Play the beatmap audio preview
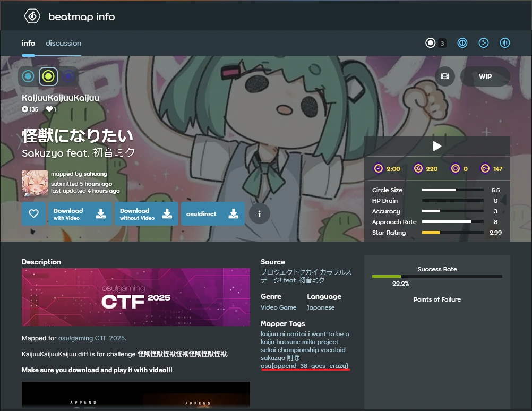 coord(437,146)
